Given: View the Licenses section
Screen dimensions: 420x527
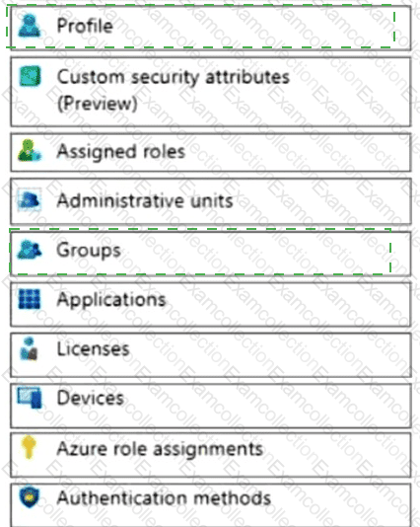Looking at the screenshot, I should (211, 355).
